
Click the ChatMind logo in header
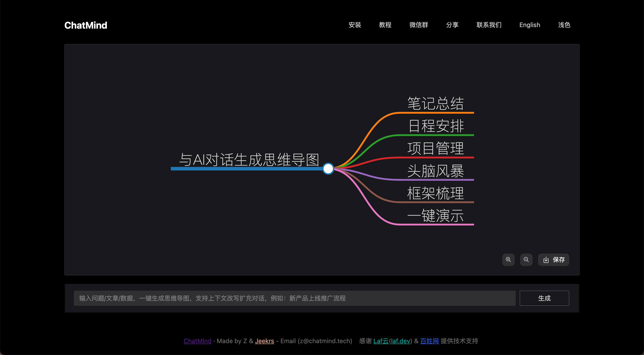point(86,25)
